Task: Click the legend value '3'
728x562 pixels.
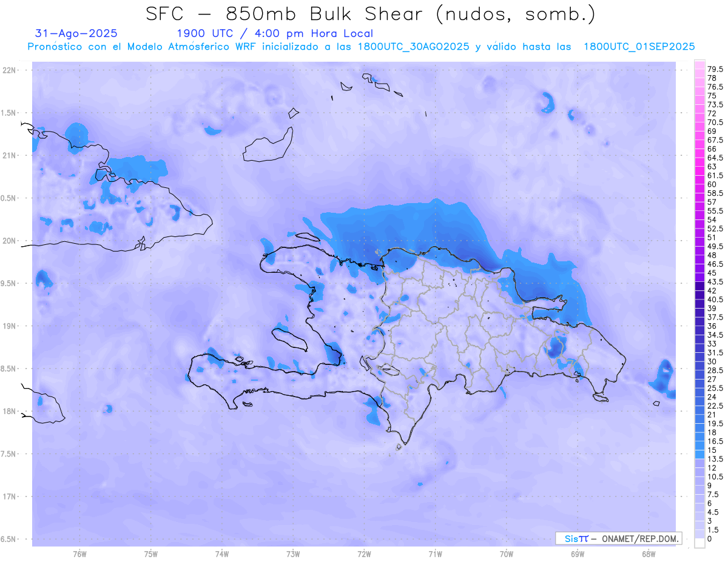Action: [x=710, y=521]
